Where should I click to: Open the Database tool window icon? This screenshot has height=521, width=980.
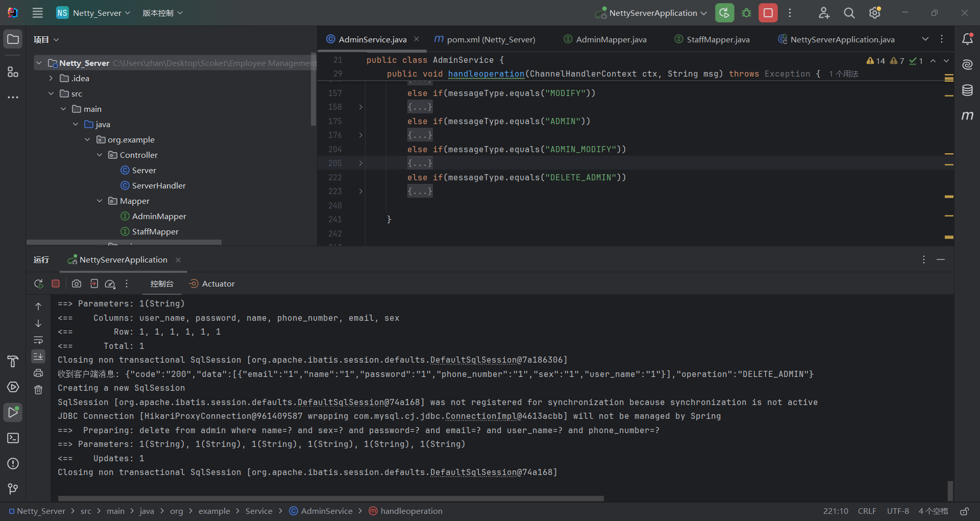pyautogui.click(x=967, y=90)
